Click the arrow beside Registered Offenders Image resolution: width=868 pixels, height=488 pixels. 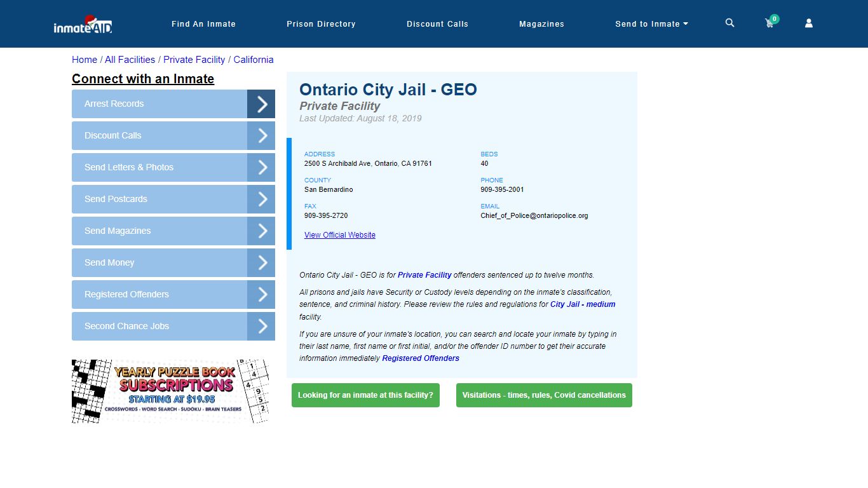coord(261,294)
